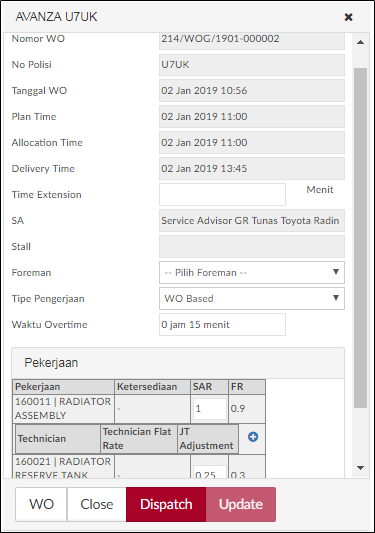Click the Waktu Overtime field

(222, 325)
